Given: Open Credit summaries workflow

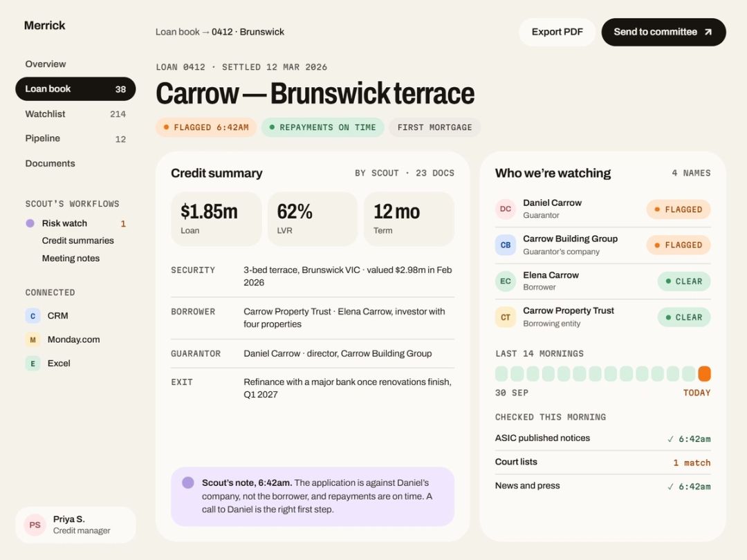Looking at the screenshot, I should pos(77,241).
